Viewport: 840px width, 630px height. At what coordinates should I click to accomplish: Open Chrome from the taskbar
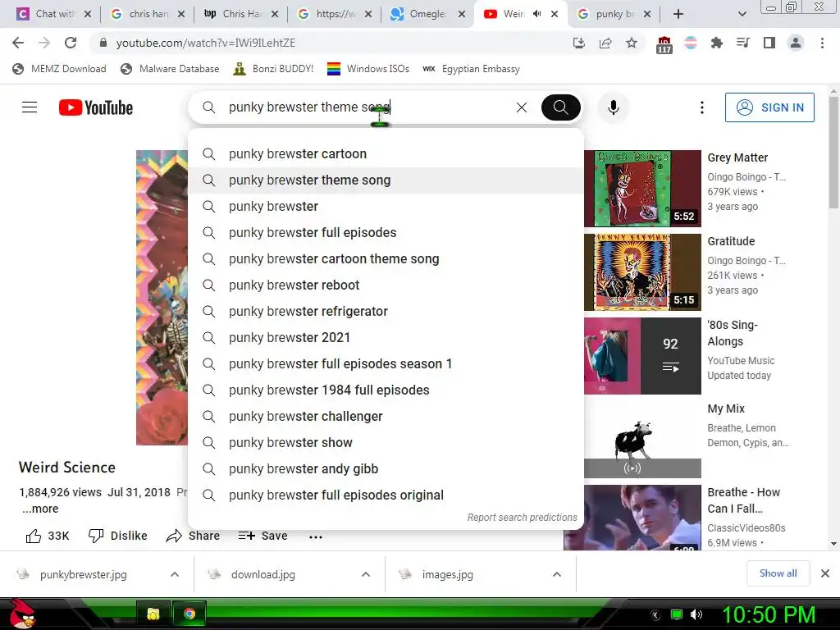coord(189,614)
